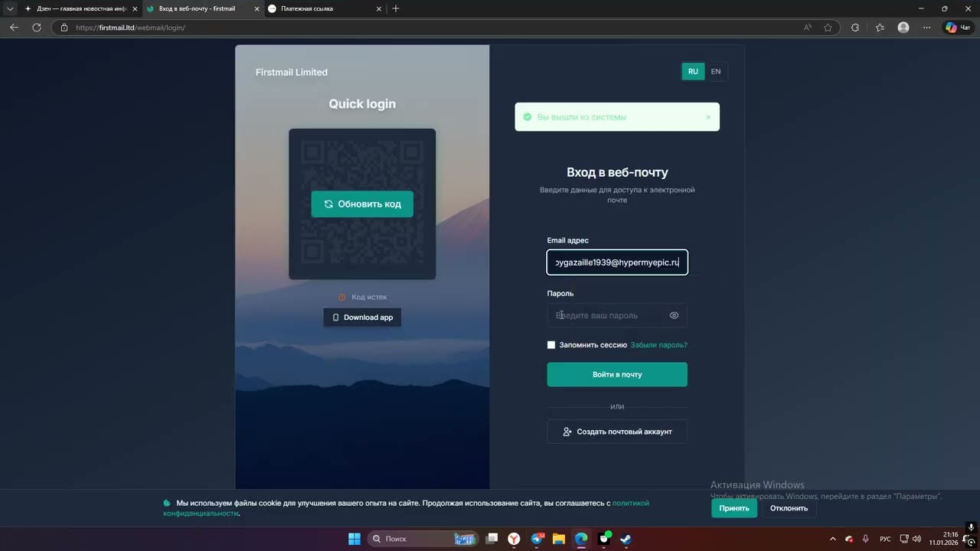Check the Запомнить сессию checkbox
Viewport: 980px width, 551px height.
click(x=551, y=345)
